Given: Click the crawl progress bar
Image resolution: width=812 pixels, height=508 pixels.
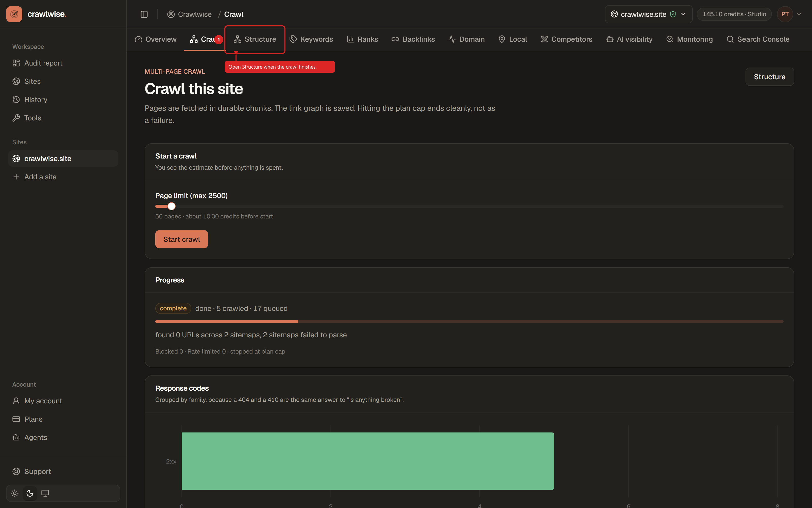Looking at the screenshot, I should (469, 322).
